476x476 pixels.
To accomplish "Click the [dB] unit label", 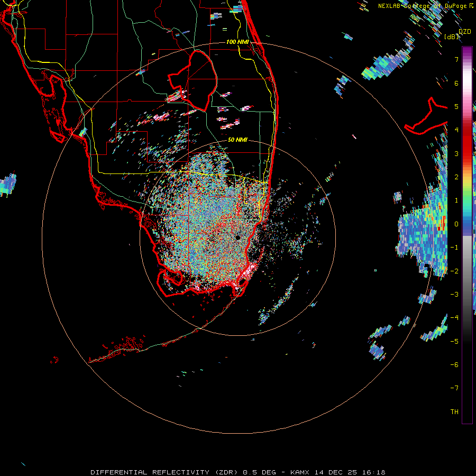I will click(x=452, y=37).
